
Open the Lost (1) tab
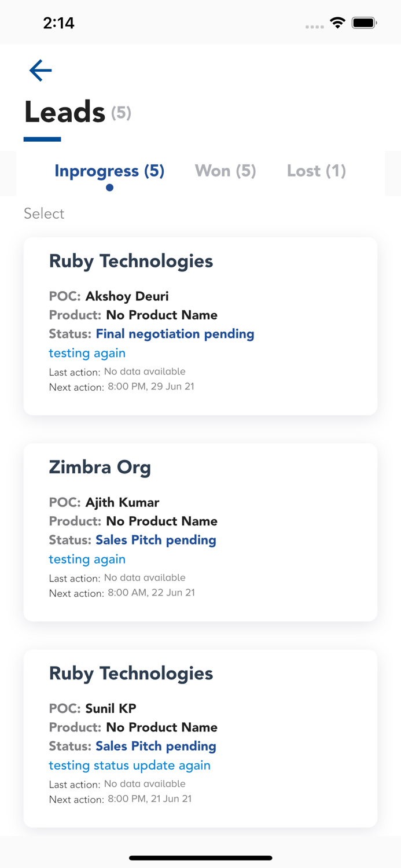coord(316,171)
